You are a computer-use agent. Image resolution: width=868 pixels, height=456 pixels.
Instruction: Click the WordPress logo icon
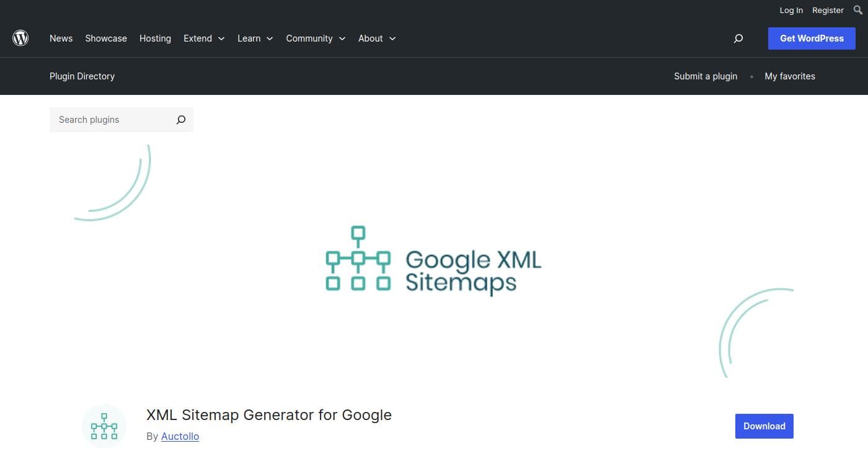[20, 38]
